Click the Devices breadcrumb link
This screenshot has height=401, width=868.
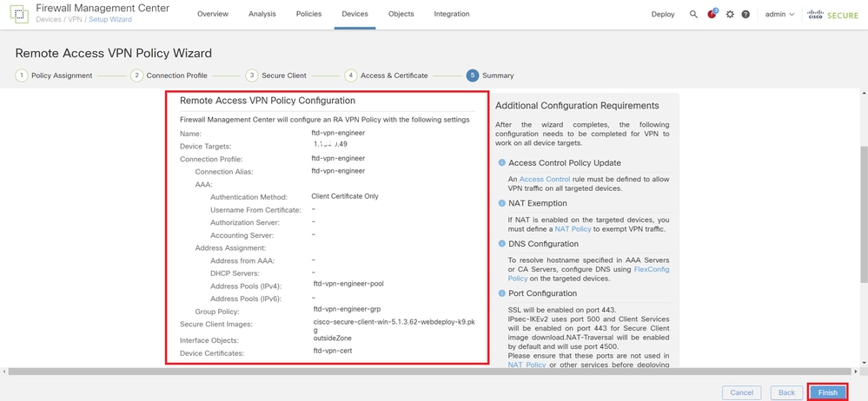(49, 19)
